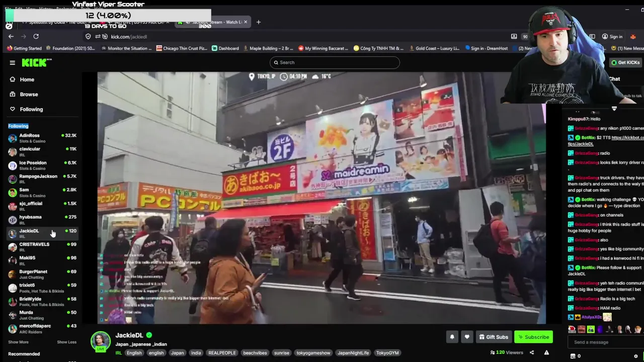644x362 pixels.
Task: Click the Kick search field
Action: coord(335,62)
